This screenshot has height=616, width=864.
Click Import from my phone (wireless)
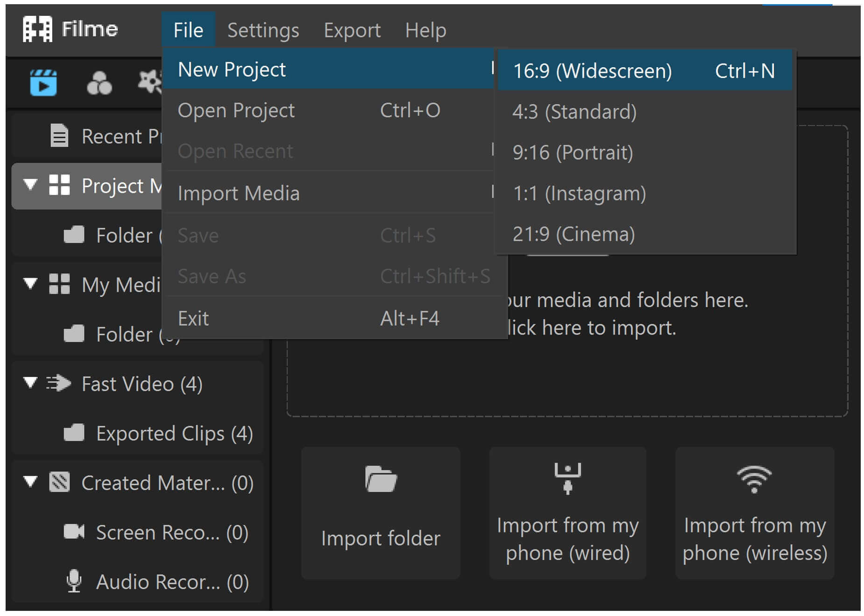click(754, 513)
